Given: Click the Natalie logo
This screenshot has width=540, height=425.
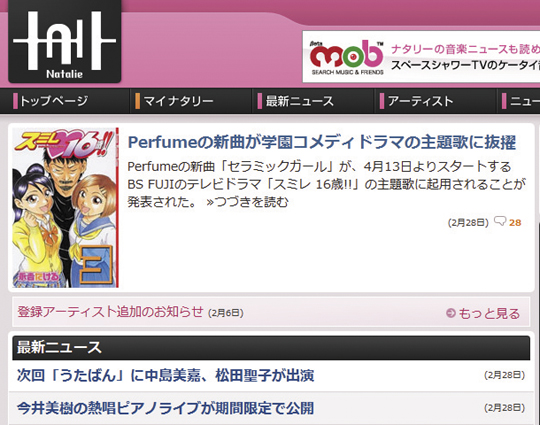Looking at the screenshot, I should [64, 41].
